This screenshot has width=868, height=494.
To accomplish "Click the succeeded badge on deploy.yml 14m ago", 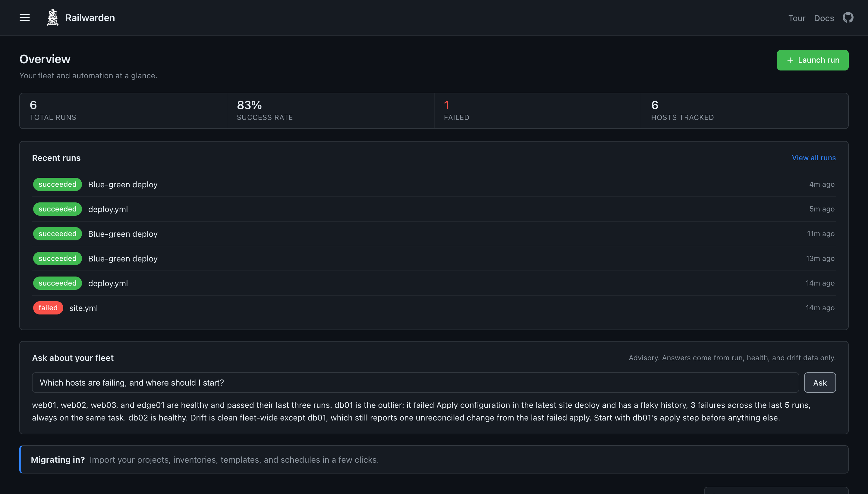I will pos(57,283).
